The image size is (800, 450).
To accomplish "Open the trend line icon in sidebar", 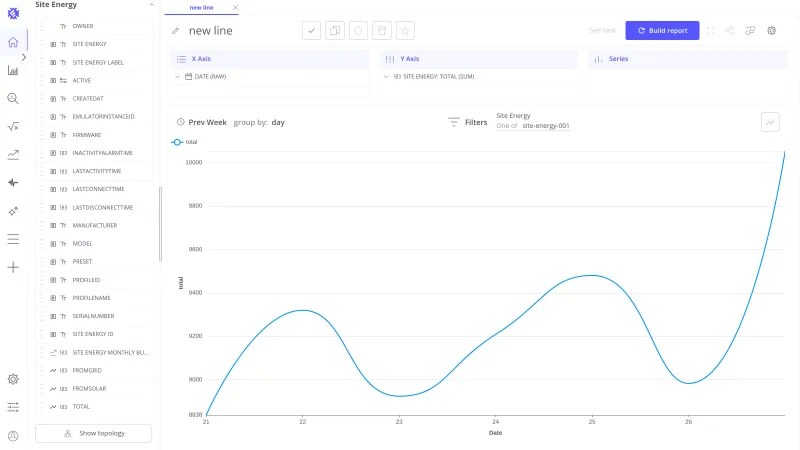I will point(13,155).
